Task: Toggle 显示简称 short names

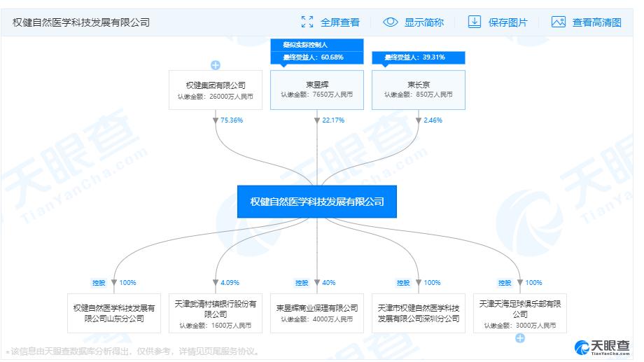Action: point(424,22)
